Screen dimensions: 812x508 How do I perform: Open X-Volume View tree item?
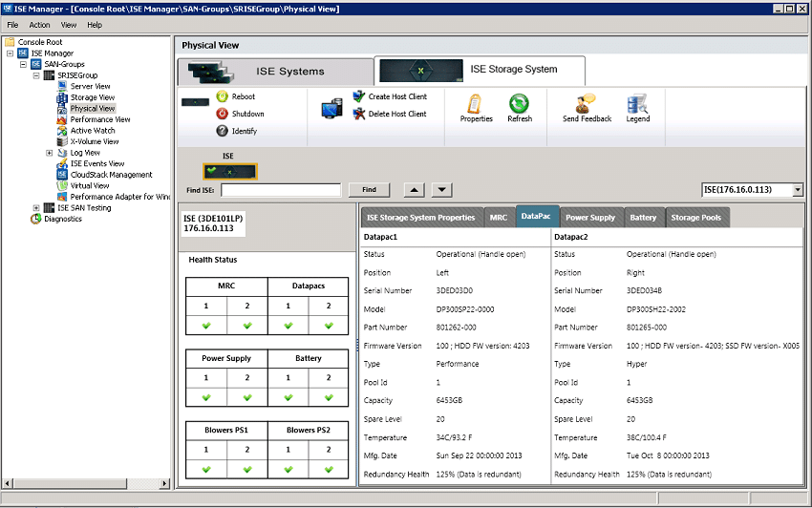click(95, 141)
